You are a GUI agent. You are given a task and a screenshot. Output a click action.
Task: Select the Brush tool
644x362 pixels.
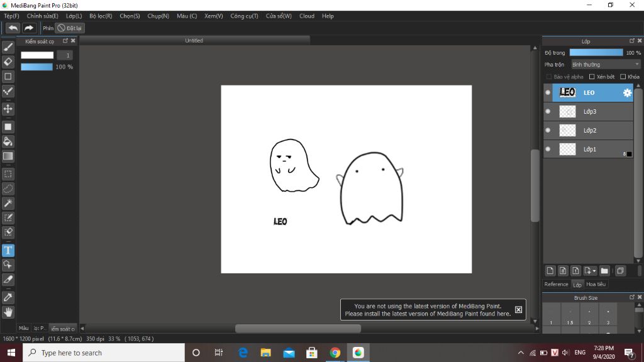click(8, 47)
